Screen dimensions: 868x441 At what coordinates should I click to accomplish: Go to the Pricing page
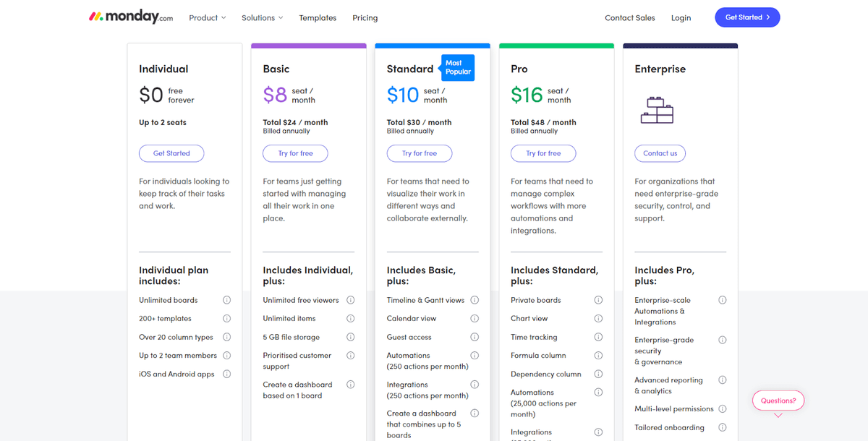point(365,17)
